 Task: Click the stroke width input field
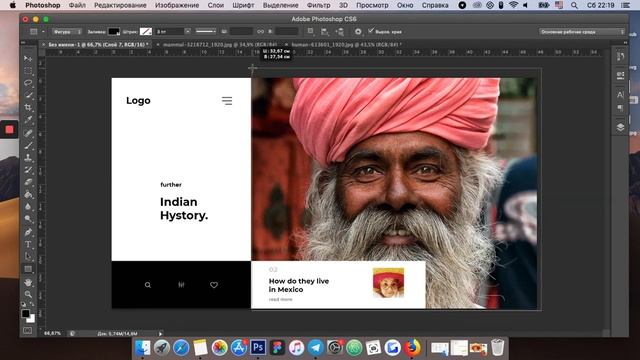(x=169, y=31)
